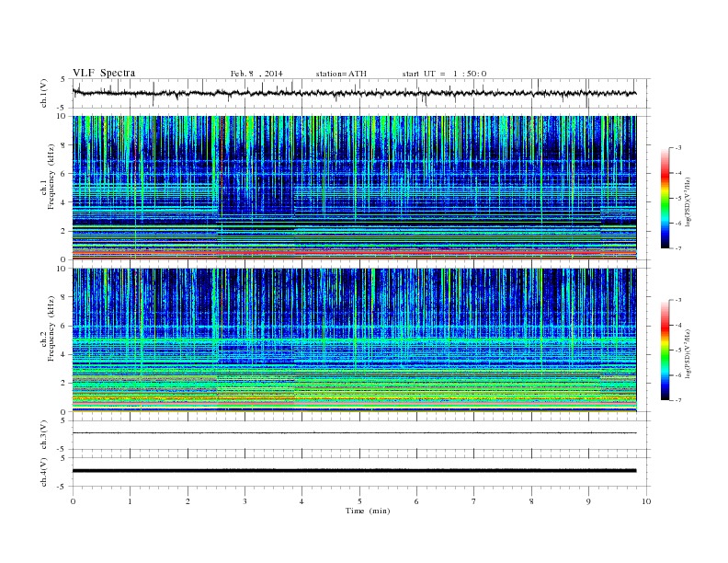
Task: Click the time axis tick label '0'
Action: click(73, 501)
